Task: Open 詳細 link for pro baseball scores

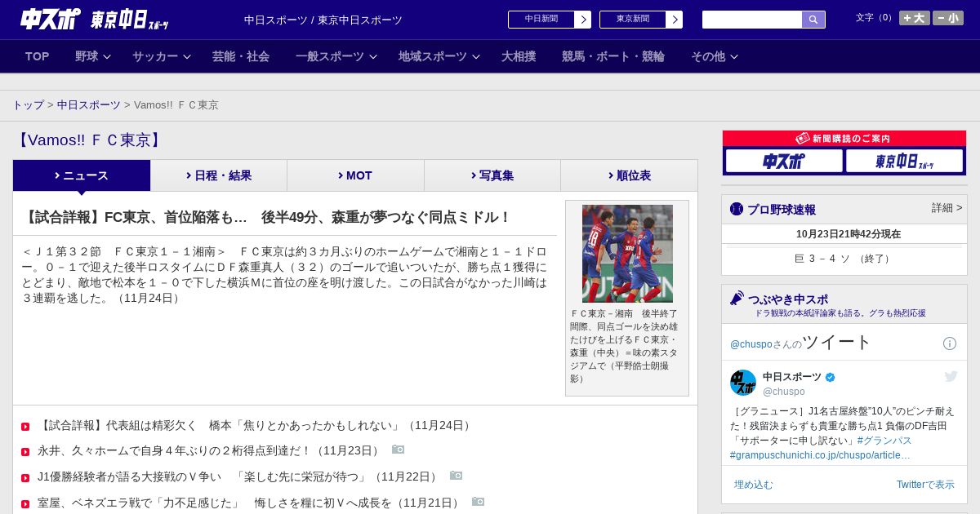Action: (x=947, y=208)
